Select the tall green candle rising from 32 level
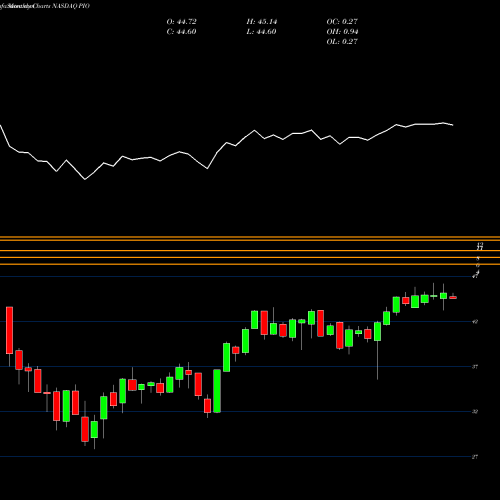 click(217, 391)
